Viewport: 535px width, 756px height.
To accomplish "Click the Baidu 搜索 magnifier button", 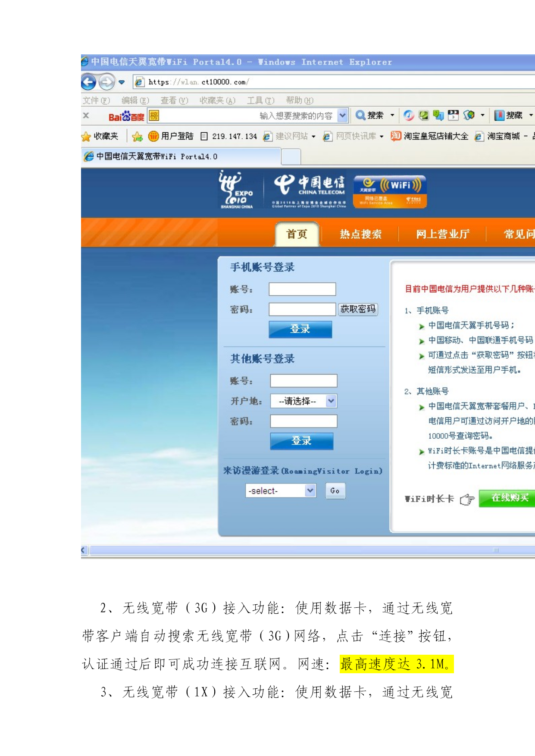I will (x=369, y=116).
